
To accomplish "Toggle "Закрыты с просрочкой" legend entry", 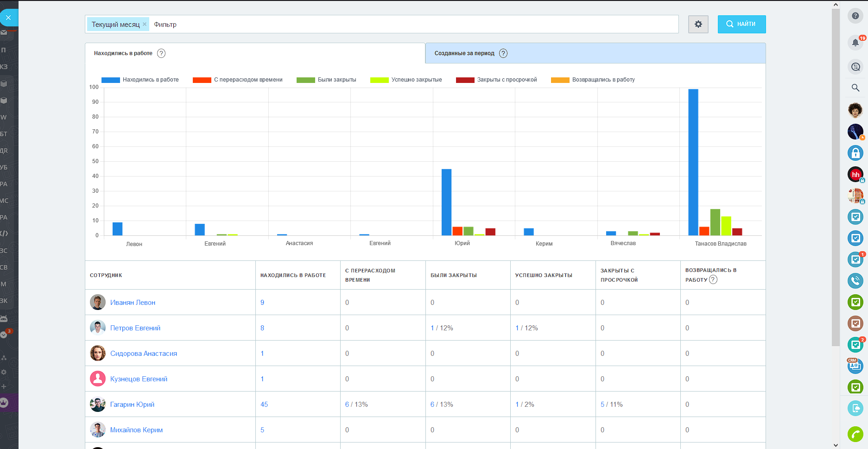I will [x=497, y=80].
